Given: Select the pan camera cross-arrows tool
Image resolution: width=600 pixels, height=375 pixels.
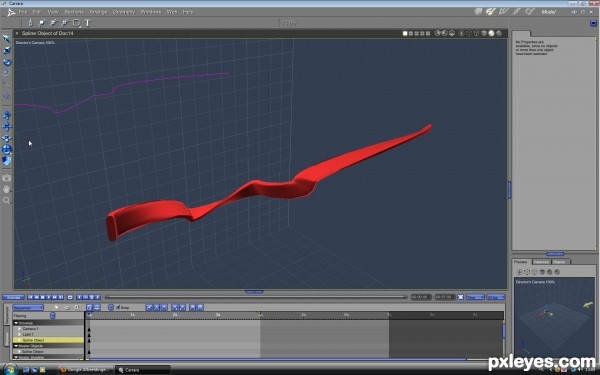Looking at the screenshot, I should (7, 127).
